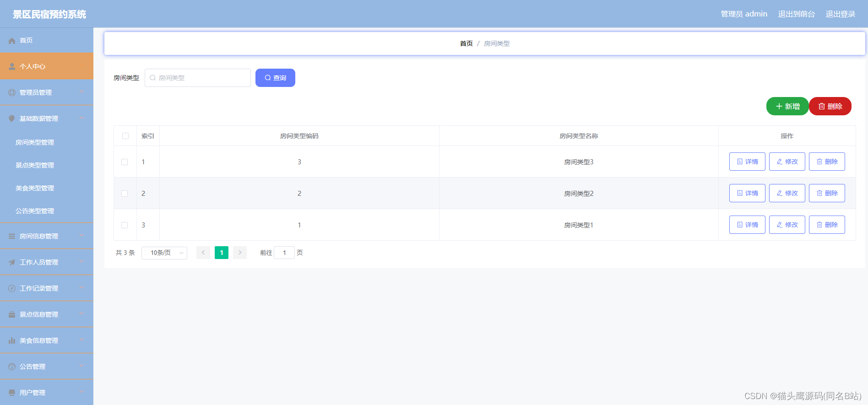Viewport: 868px width, 405px height.
Task: Expand the 工作人员管理 menu chevron
Action: (x=82, y=262)
